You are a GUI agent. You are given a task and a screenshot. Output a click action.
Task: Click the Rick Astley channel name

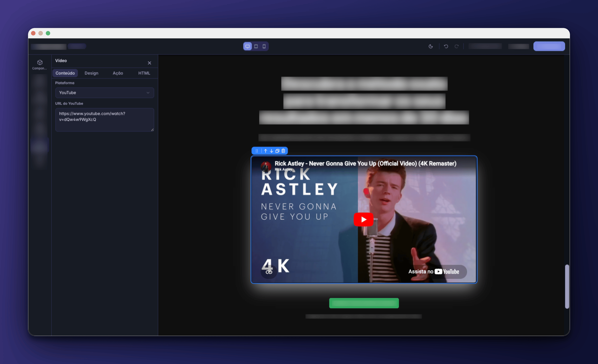click(283, 169)
